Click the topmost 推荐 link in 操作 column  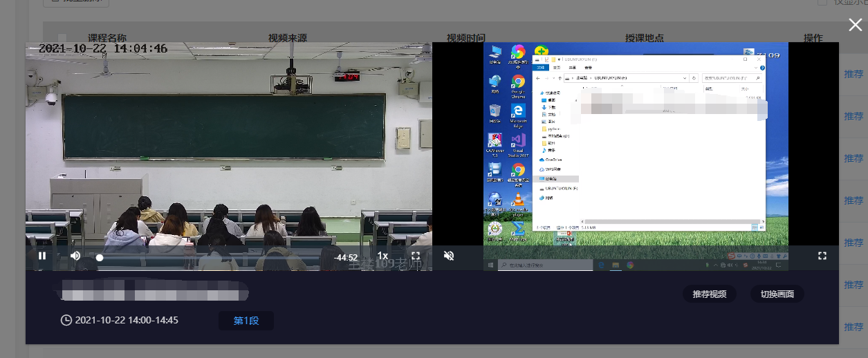tap(853, 74)
